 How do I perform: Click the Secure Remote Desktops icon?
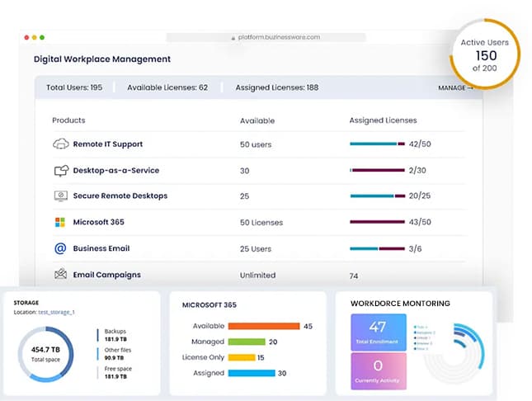(x=60, y=196)
